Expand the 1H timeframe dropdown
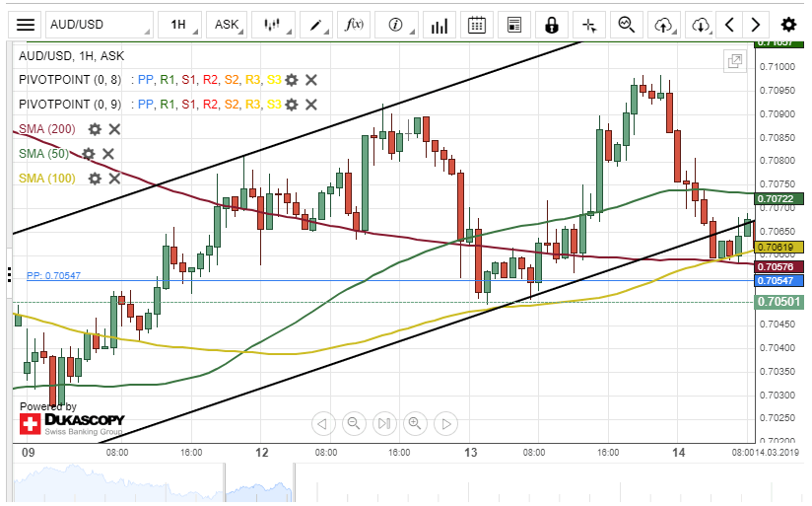The image size is (812, 506). coord(178,25)
